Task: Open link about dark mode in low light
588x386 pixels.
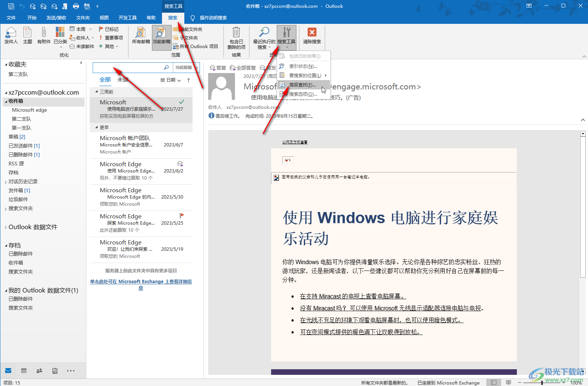Action: [x=382, y=320]
